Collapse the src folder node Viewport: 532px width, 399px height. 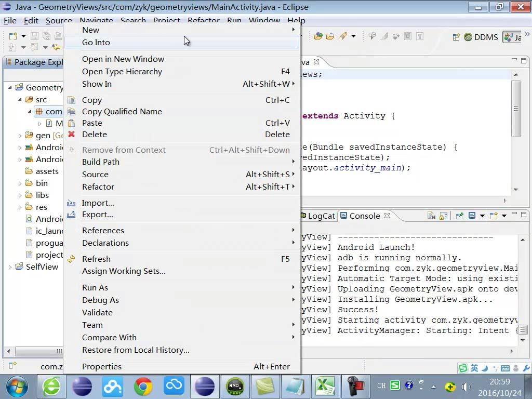click(x=20, y=100)
